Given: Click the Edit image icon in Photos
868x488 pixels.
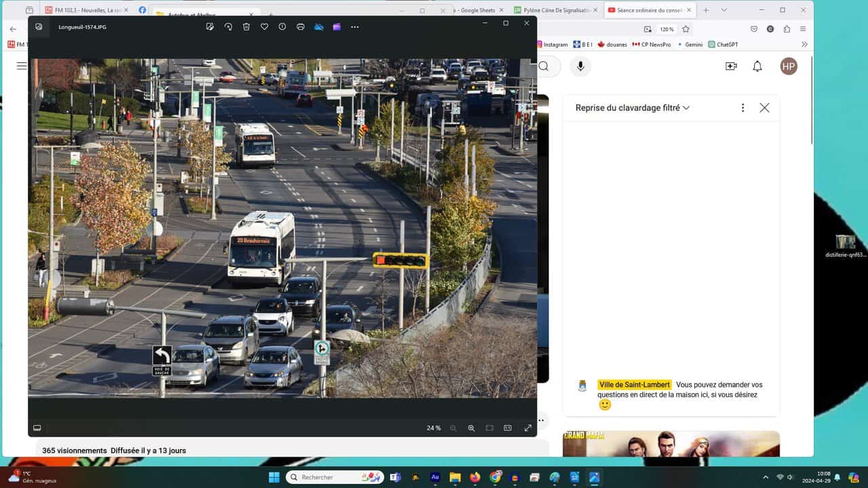Looking at the screenshot, I should pyautogui.click(x=210, y=26).
